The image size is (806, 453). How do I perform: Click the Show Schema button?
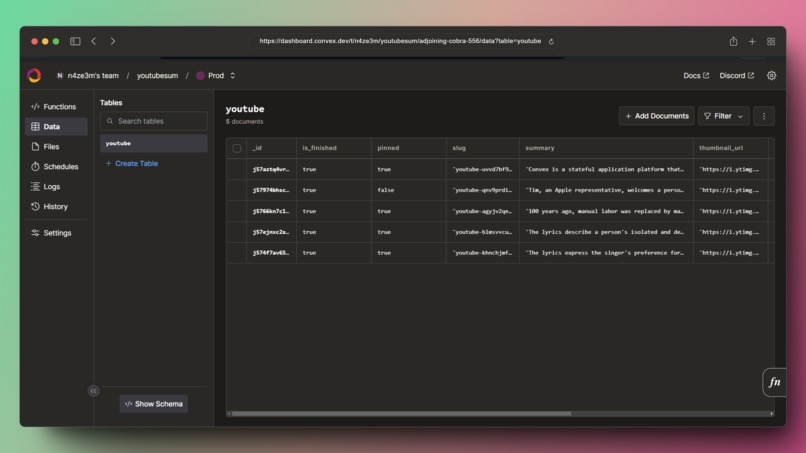pyautogui.click(x=154, y=404)
